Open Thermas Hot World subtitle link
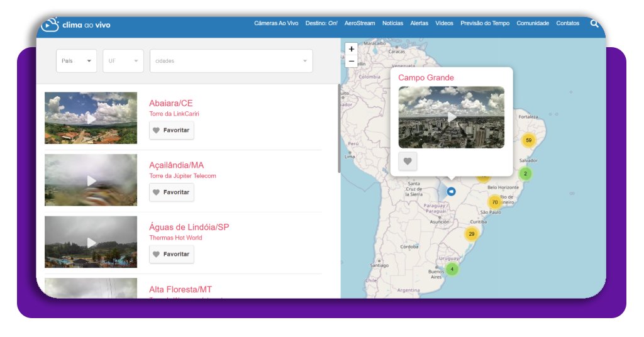The height and width of the screenshot is (337, 644). (x=176, y=238)
